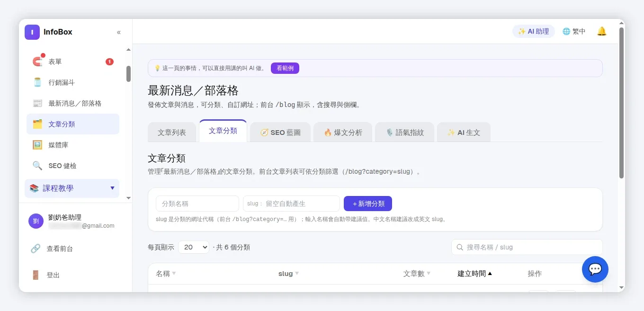Viewport: 644px width, 311px height.
Task: Click the folder-divider icon for 文章分類
Action: click(x=37, y=124)
